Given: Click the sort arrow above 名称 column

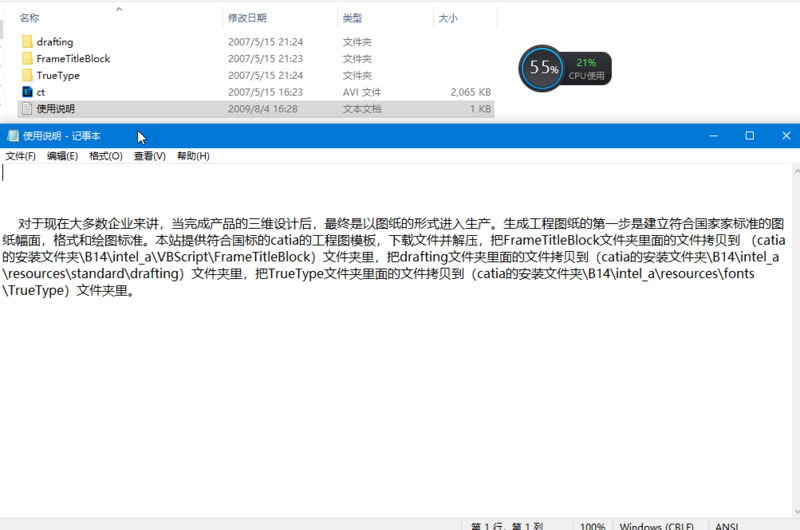Looking at the screenshot, I should point(119,9).
